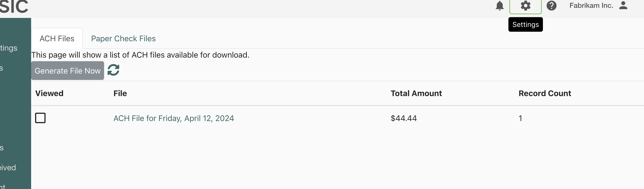644x189 pixels.
Task: Click the File column header
Action: click(120, 93)
